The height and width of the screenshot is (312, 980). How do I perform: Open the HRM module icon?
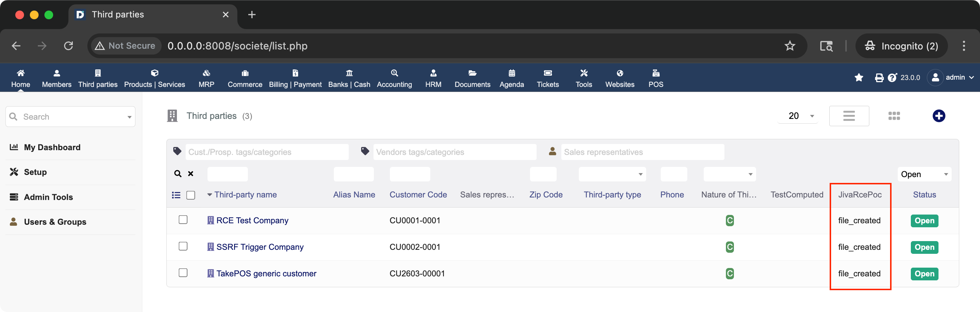point(433,73)
